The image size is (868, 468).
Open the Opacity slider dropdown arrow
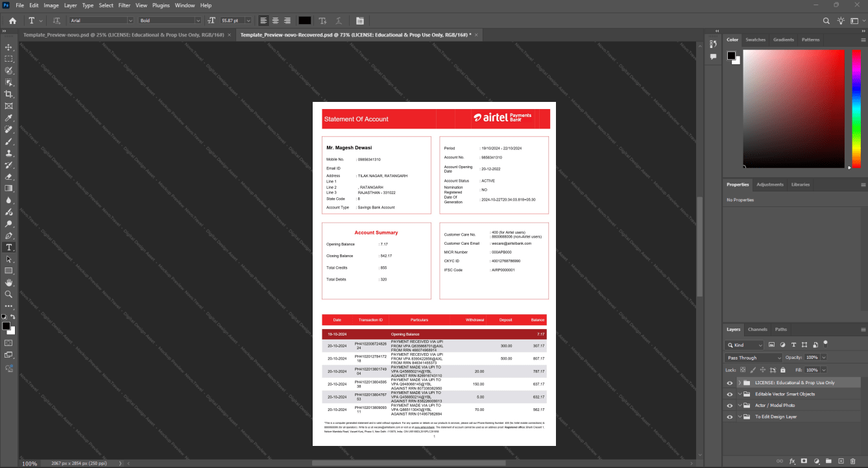[x=824, y=358]
